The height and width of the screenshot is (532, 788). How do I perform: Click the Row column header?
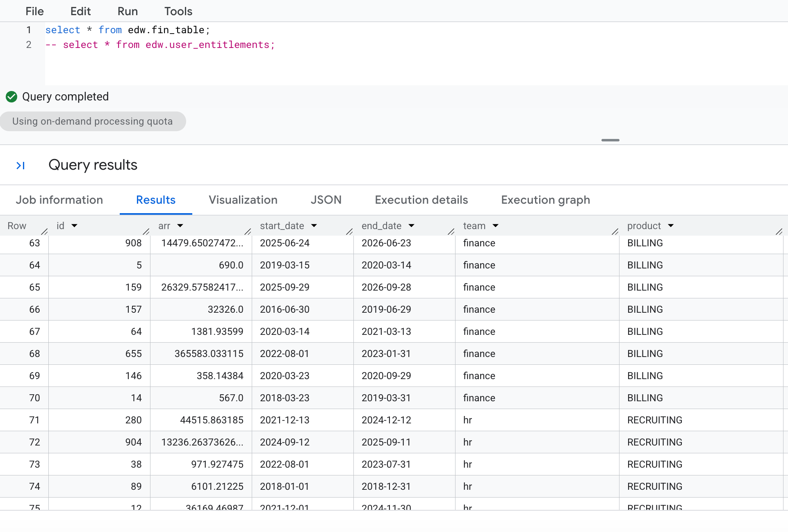tap(17, 226)
